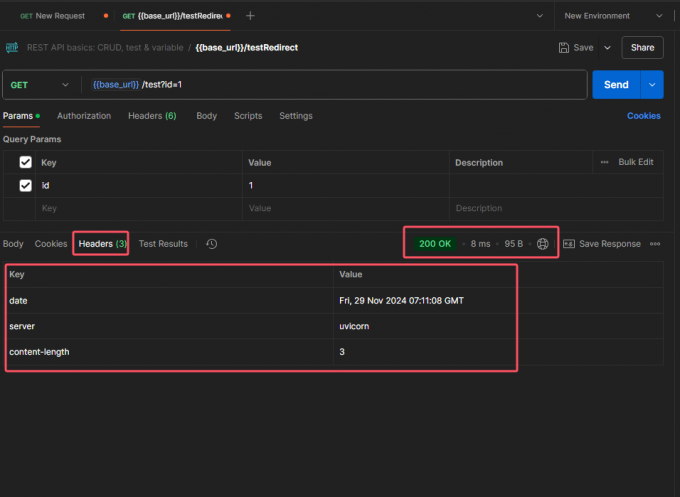This screenshot has height=497, width=680.
Task: Click the 95 B response size
Action: (x=513, y=244)
